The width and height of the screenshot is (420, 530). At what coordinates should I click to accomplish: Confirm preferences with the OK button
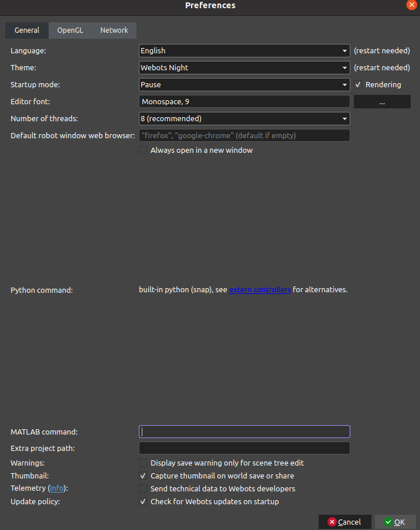pyautogui.click(x=395, y=522)
